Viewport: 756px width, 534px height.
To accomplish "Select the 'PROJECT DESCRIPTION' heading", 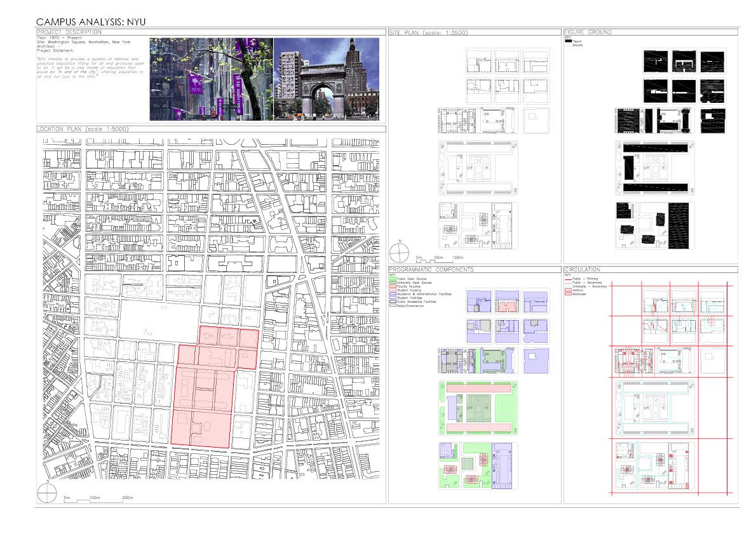I will (x=69, y=32).
